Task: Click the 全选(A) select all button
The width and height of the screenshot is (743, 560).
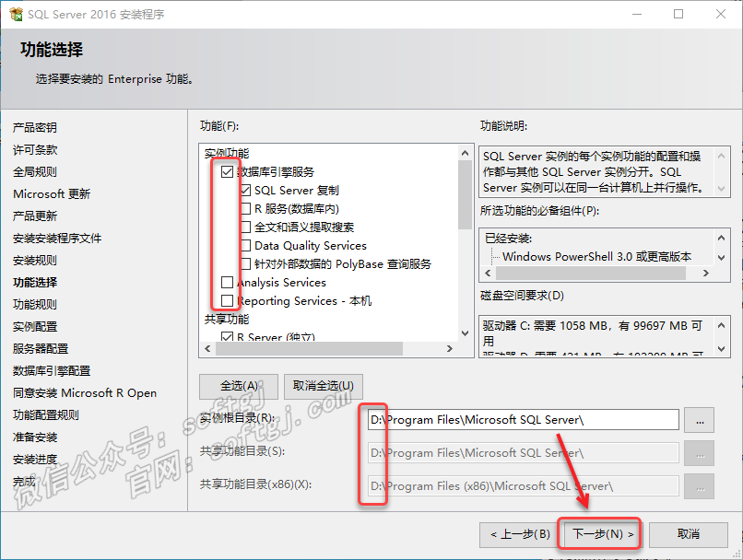Action: (x=239, y=386)
